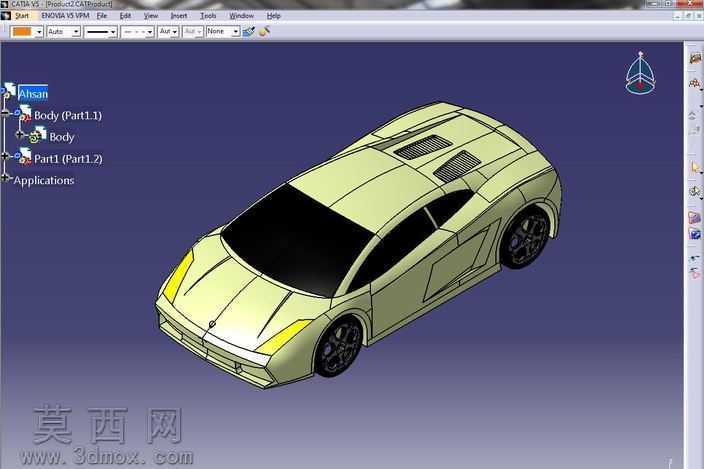Open the Window menu
Viewport: 704px width, 469px height.
point(242,16)
